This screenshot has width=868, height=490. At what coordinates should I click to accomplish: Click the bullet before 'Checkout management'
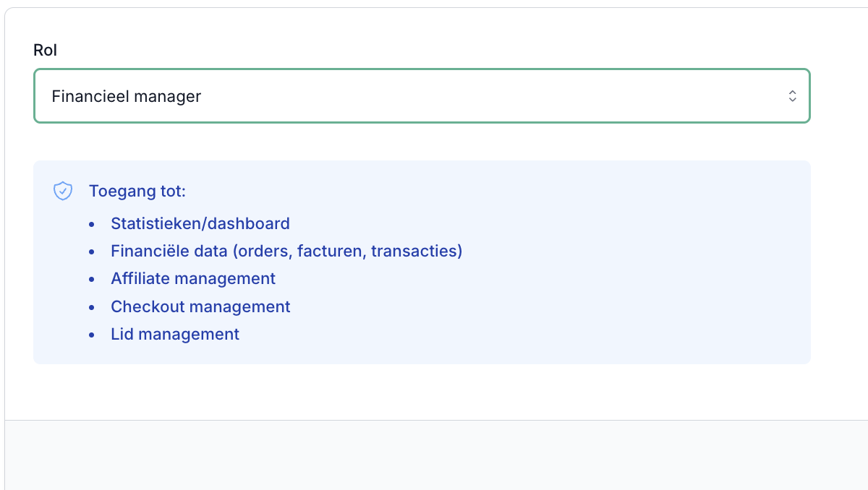click(x=92, y=307)
